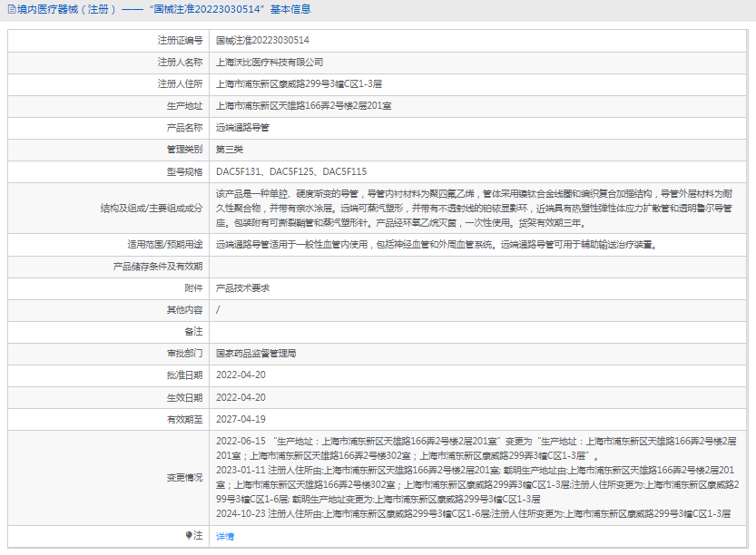Click the change record dated 2022-06-15
Viewport: 756px width, 555px height.
pos(476,449)
